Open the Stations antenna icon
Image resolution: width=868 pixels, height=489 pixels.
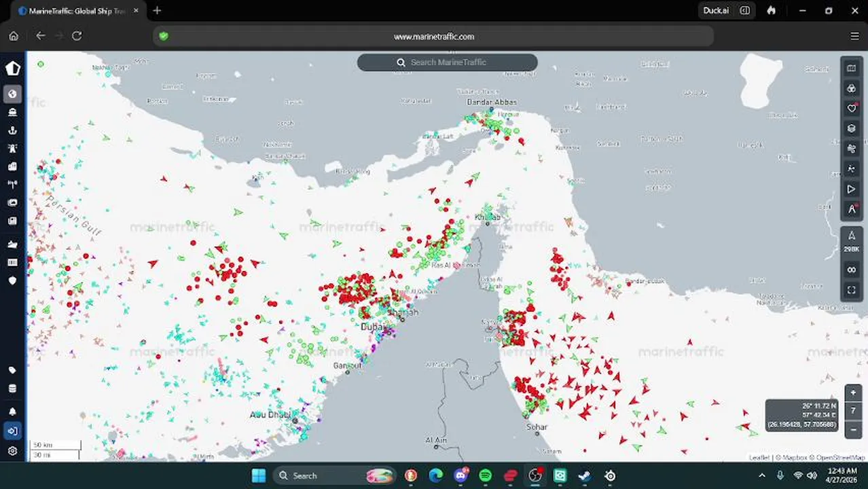(12, 184)
